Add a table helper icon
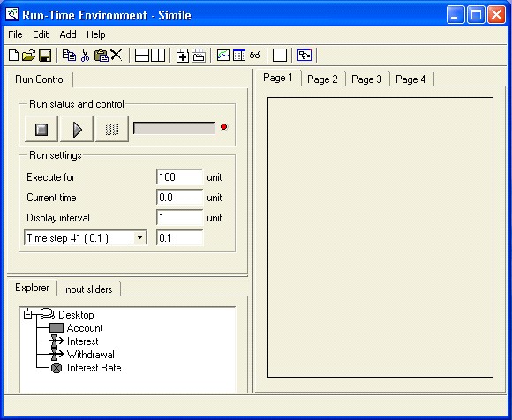The height and width of the screenshot is (420, 512). click(x=239, y=55)
